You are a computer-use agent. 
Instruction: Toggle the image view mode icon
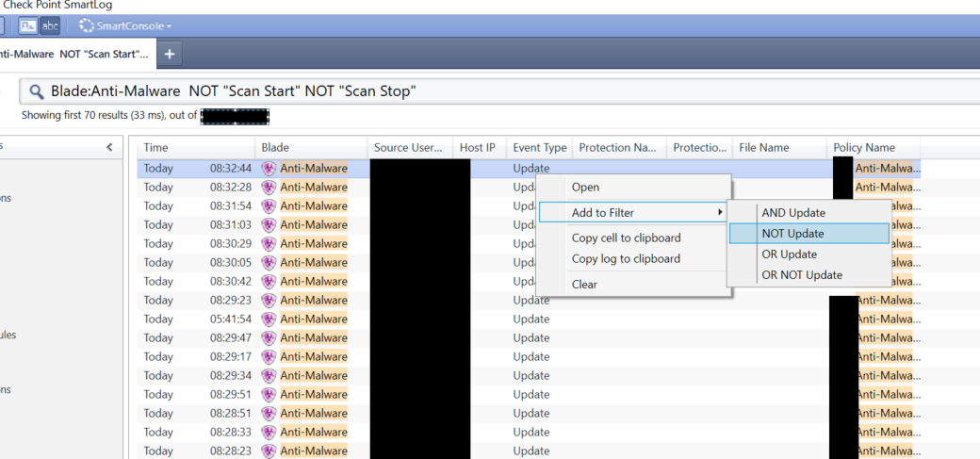tap(28, 26)
